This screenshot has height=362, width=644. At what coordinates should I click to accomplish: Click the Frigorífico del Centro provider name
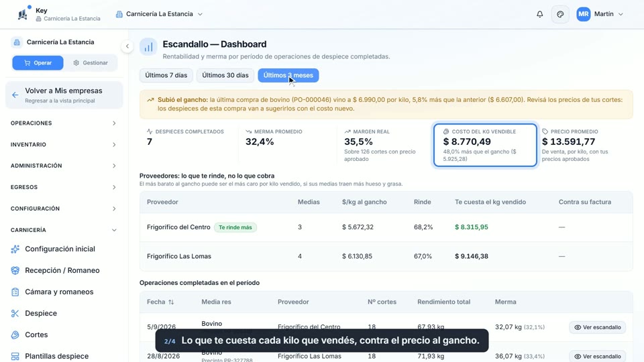tap(178, 227)
